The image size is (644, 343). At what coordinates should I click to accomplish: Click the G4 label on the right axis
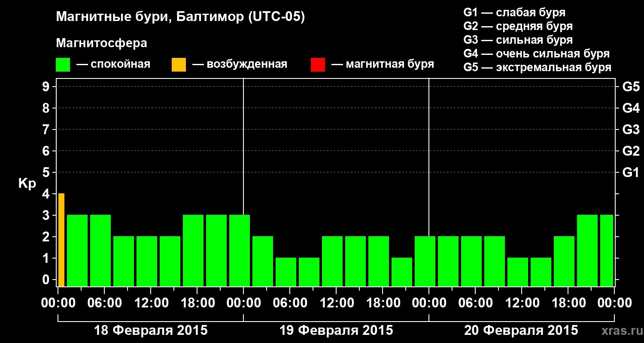(x=631, y=108)
